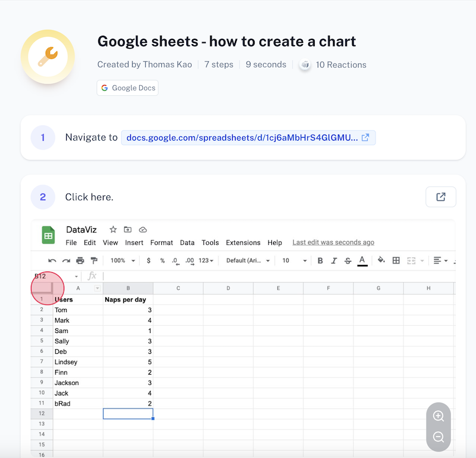Open the Default (Ari... font dropdown
Screen dimensions: 476x458
(x=248, y=260)
